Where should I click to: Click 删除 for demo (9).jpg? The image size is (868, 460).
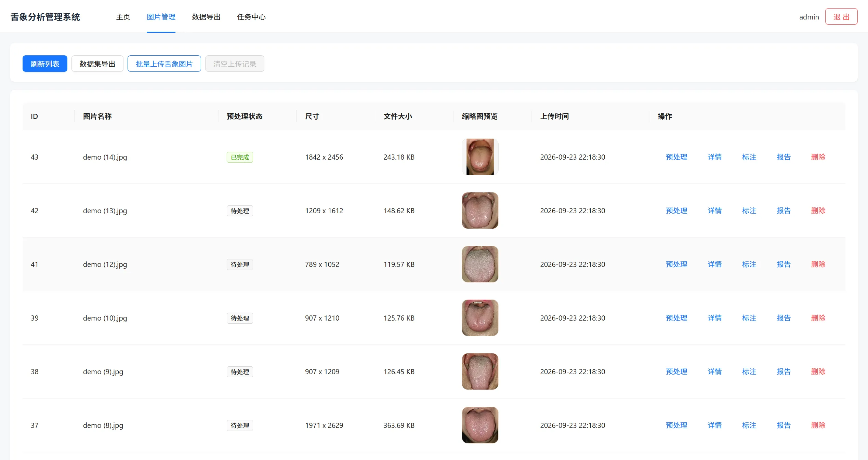(x=818, y=371)
